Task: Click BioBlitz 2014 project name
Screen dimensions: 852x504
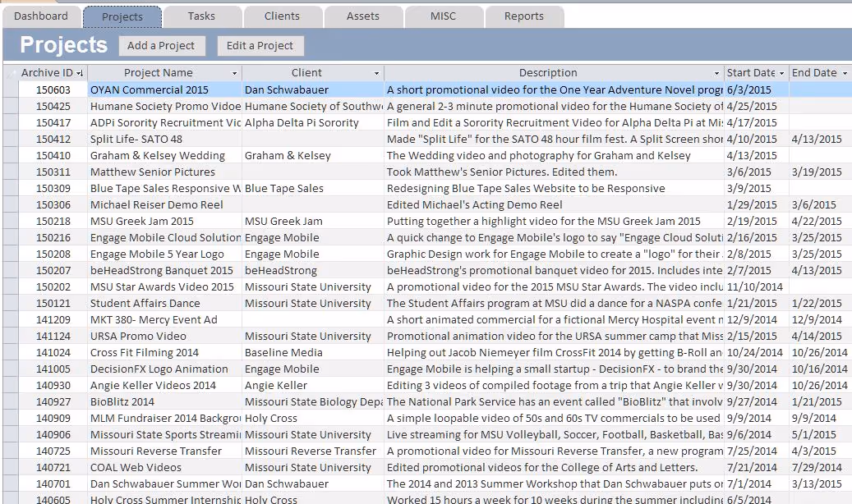Action: click(x=164, y=402)
